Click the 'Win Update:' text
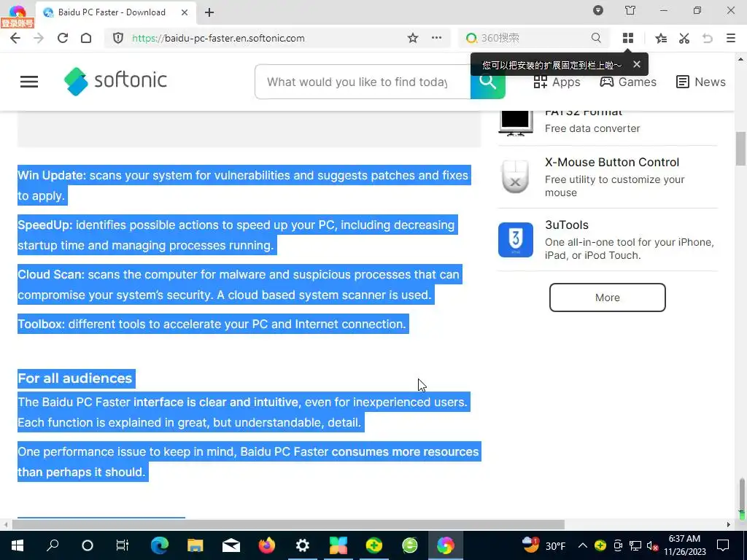Screen dimensions: 747x560 [x=52, y=175]
